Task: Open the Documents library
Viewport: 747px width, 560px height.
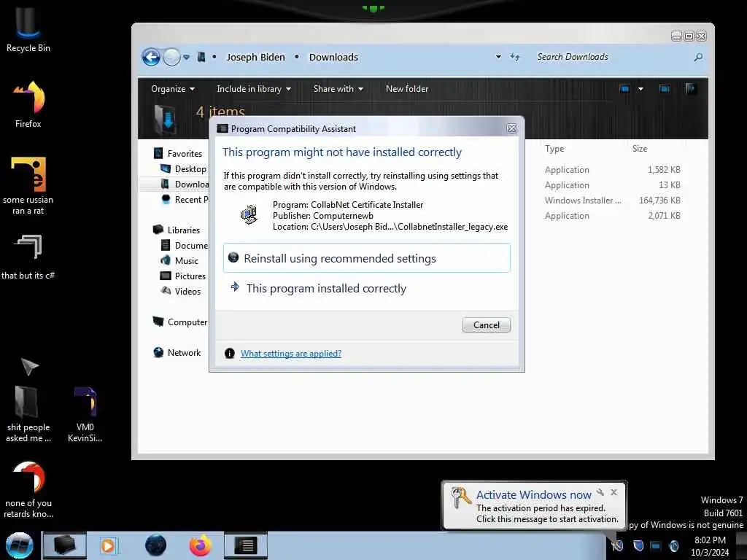Action: 185,245
